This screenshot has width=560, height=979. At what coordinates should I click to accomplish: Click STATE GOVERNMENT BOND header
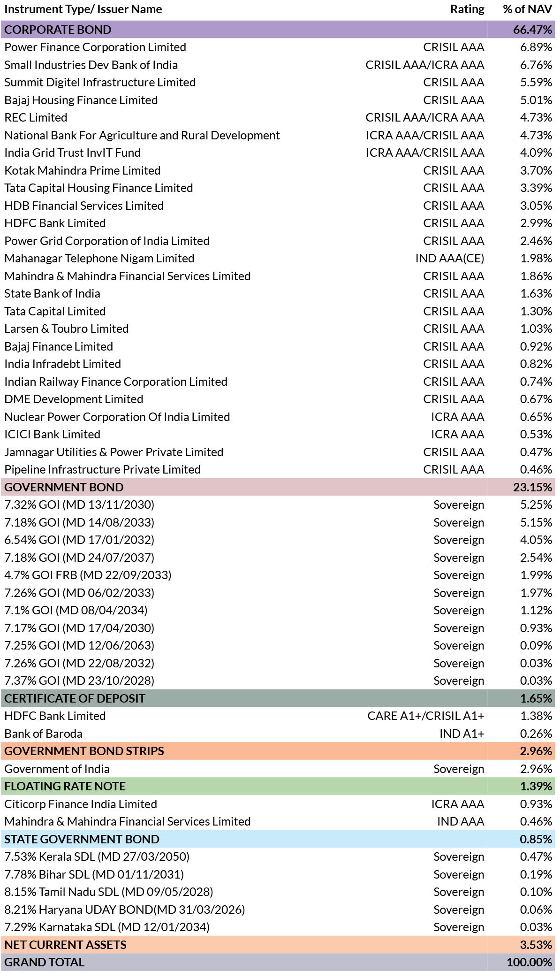pyautogui.click(x=278, y=839)
